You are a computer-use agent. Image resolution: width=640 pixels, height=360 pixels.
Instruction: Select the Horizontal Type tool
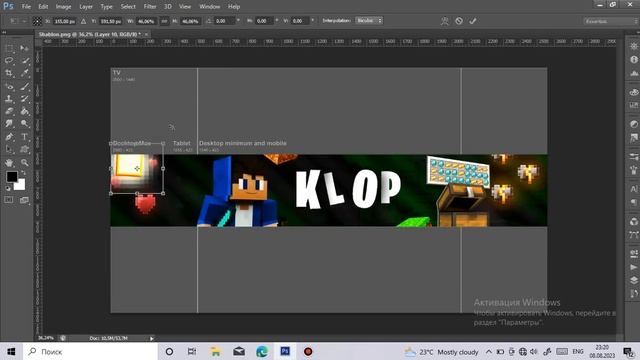tap(24, 137)
